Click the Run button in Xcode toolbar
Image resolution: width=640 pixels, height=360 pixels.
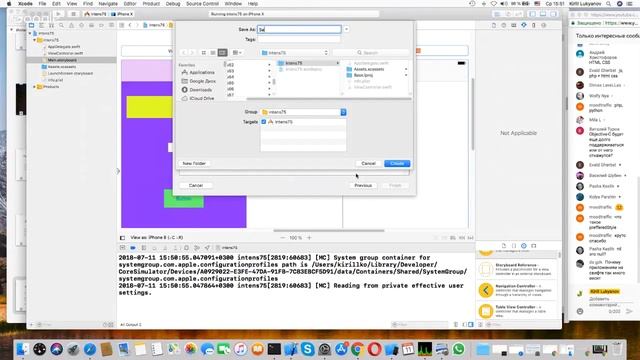click(x=58, y=14)
